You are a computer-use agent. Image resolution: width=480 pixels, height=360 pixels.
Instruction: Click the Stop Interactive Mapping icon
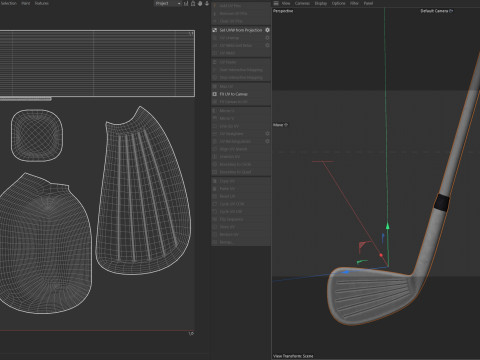(x=215, y=77)
